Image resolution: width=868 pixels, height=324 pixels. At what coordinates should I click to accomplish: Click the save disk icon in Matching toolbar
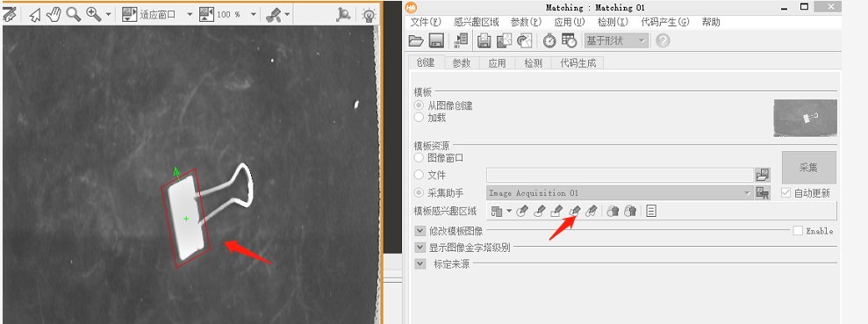(436, 40)
